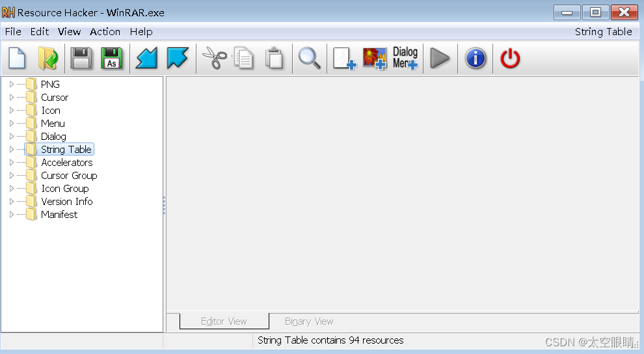This screenshot has height=354, width=644.
Task: Expand the Cursor tree node
Action: 12,98
